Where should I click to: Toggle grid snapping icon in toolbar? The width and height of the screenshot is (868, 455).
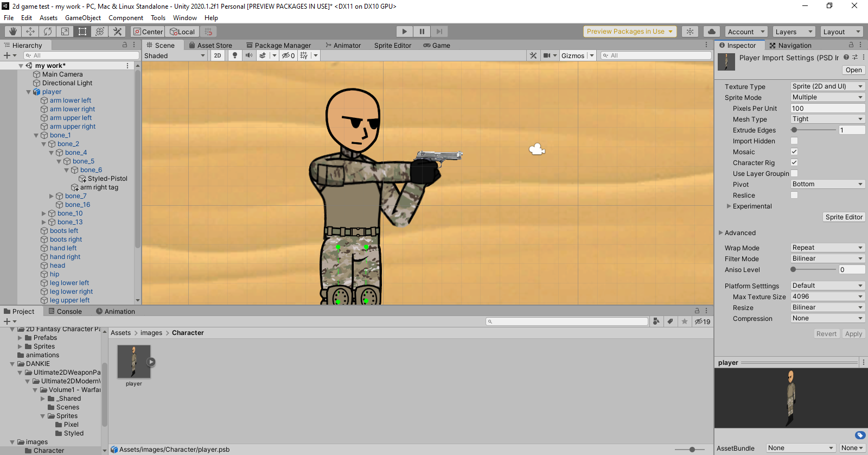(208, 31)
